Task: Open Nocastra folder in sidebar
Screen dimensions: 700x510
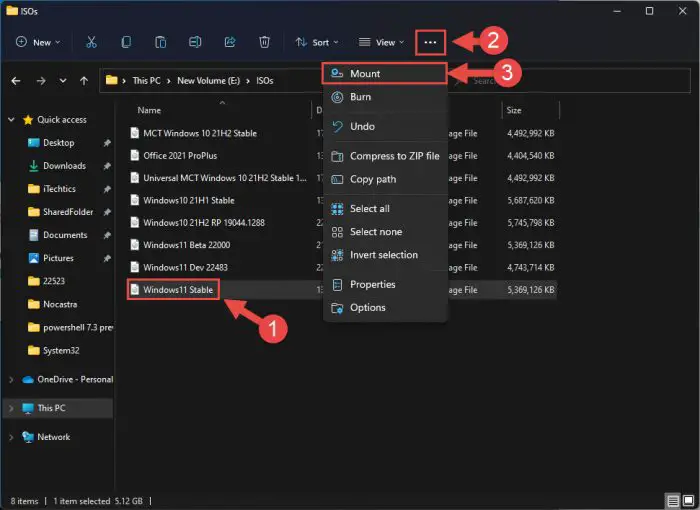Action: click(x=52, y=305)
